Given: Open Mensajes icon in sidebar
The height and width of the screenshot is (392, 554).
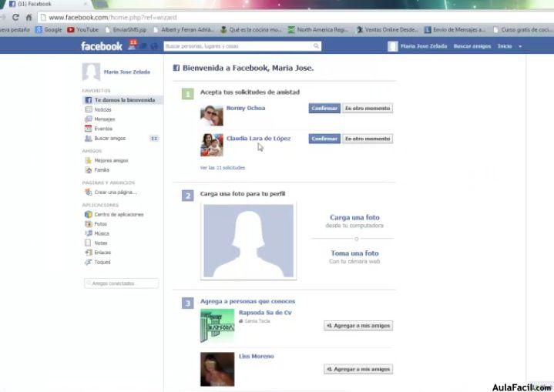Looking at the screenshot, I should 89,119.
